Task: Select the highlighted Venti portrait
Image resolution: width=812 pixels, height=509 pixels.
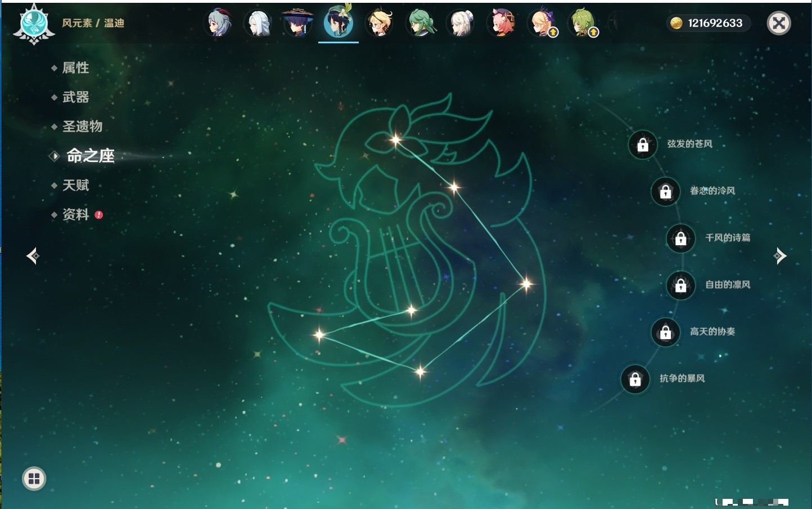Action: pos(339,22)
